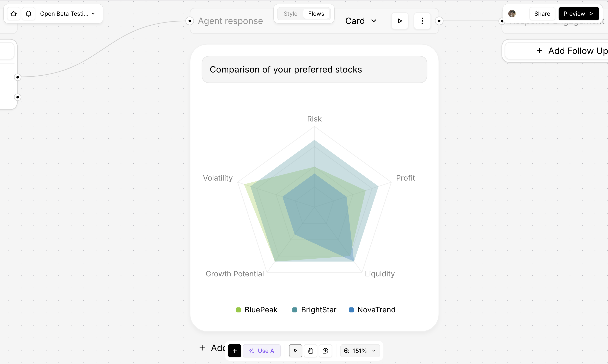This screenshot has height=364, width=608.
Task: Open the 151% zoom level dropdown
Action: pos(360,351)
